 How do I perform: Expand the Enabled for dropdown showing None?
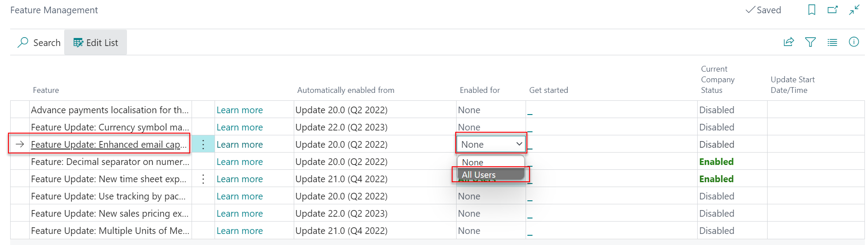coord(491,144)
